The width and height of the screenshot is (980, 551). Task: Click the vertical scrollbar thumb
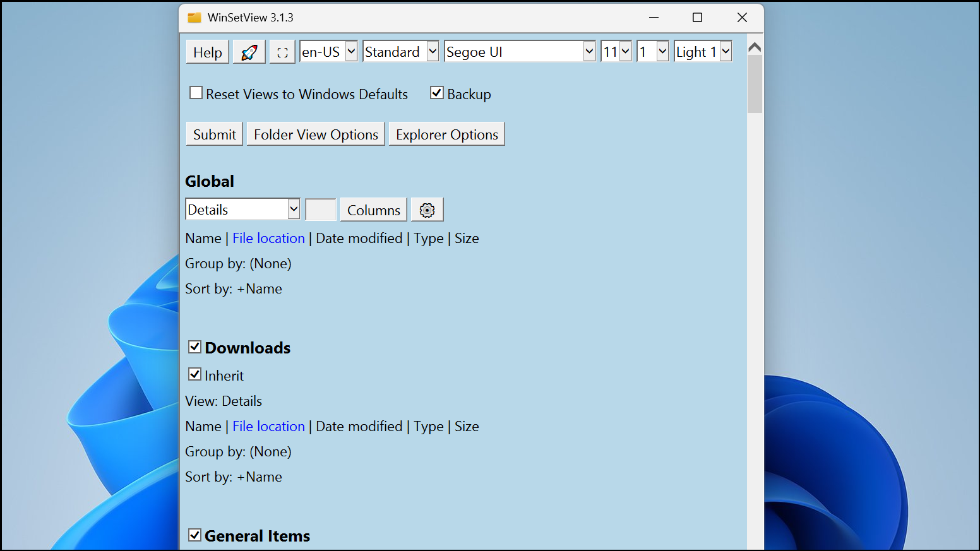coord(755,84)
